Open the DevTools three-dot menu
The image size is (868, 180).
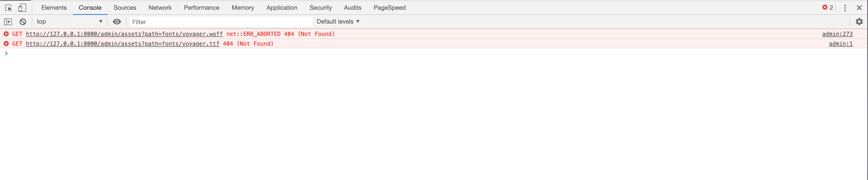pos(845,8)
